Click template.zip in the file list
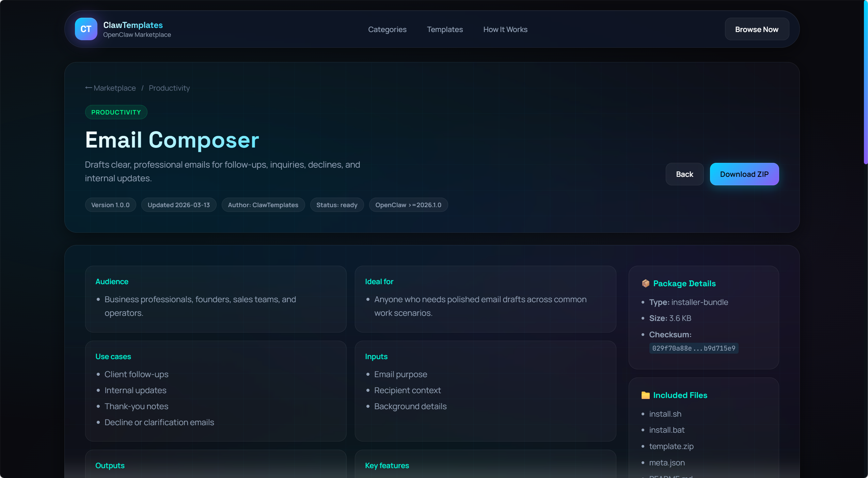868x478 pixels. pyautogui.click(x=671, y=446)
